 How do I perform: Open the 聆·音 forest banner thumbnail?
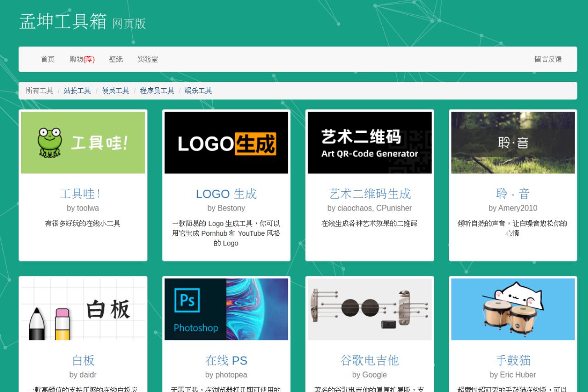coord(513,142)
